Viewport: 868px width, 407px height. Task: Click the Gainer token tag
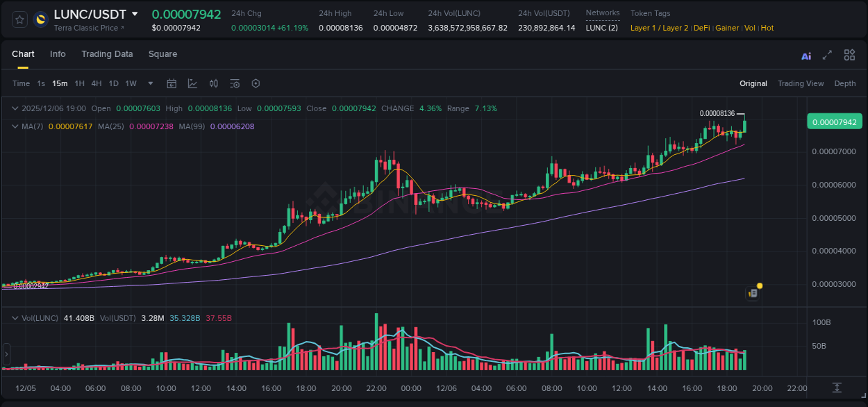point(727,28)
